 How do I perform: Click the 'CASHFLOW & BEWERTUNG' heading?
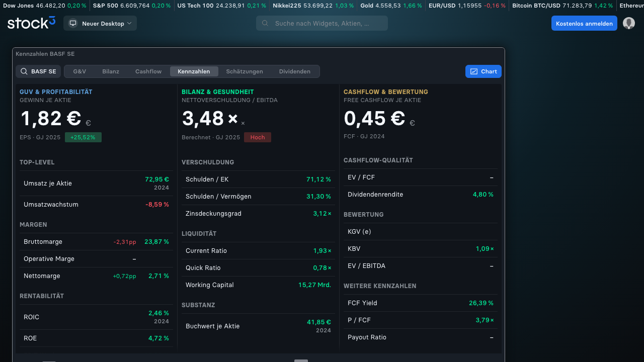point(386,92)
